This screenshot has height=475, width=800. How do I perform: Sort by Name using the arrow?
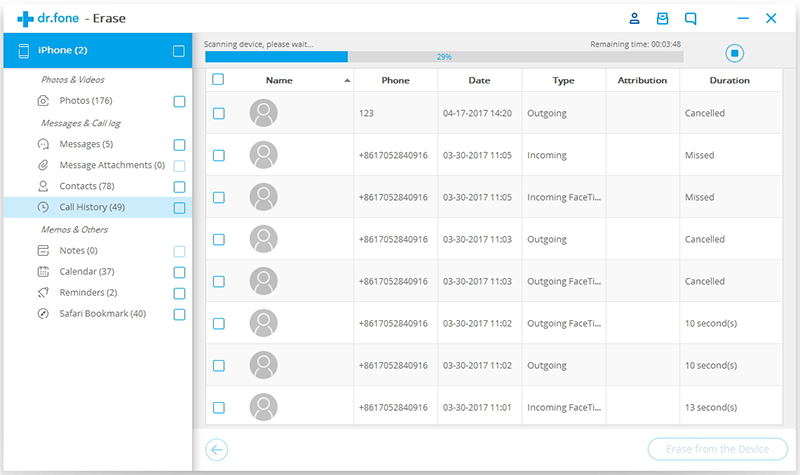click(x=347, y=80)
